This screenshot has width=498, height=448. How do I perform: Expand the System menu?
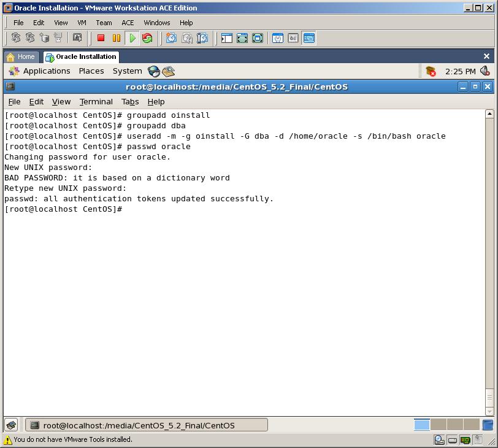[x=127, y=71]
